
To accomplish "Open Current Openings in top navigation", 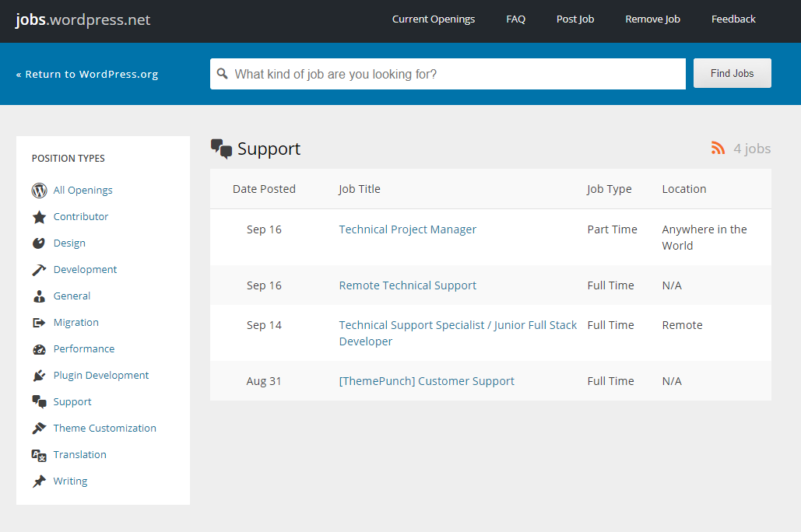I will pos(433,19).
